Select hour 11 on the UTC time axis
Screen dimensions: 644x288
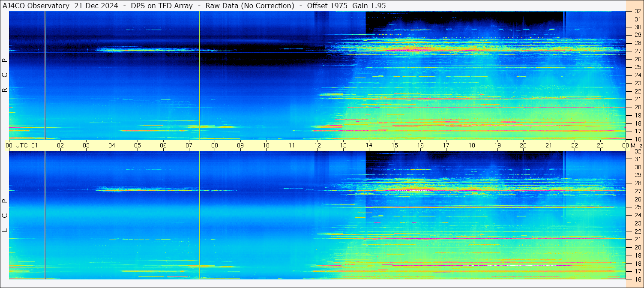tap(292, 145)
